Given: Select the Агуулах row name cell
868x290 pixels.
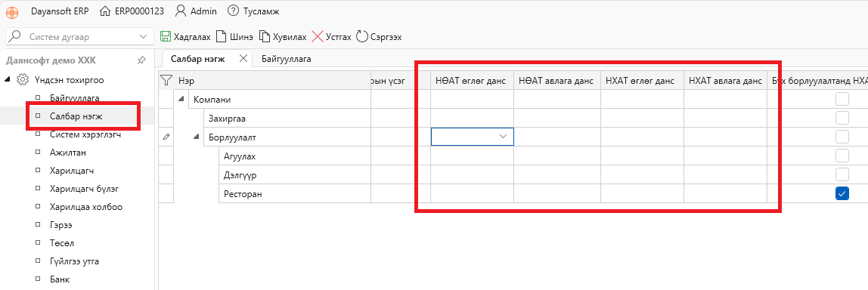Looking at the screenshot, I should [295, 156].
